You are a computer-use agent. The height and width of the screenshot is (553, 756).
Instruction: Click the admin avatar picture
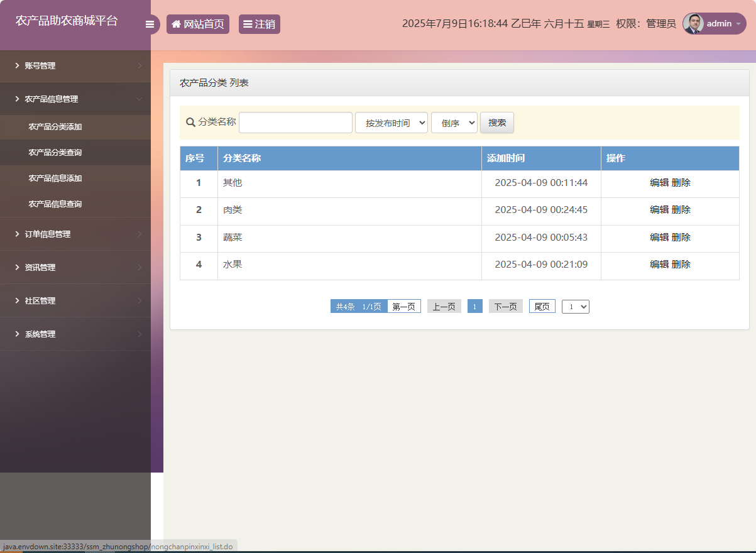[693, 23]
